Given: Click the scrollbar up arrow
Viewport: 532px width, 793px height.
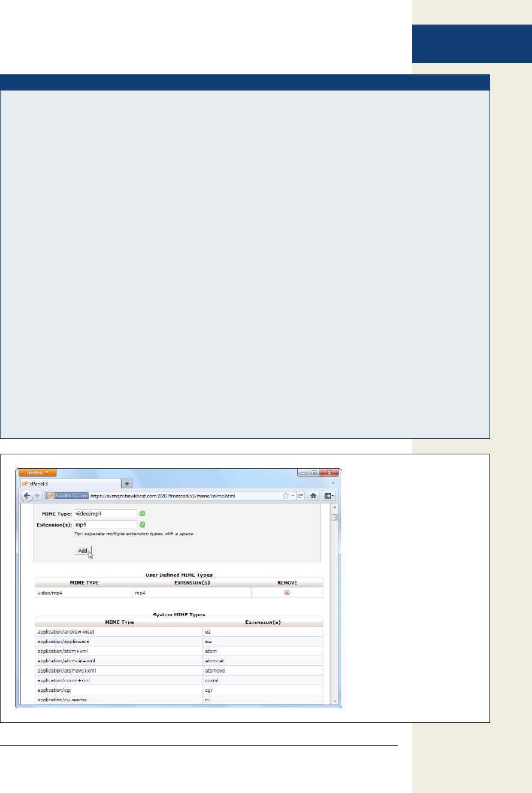Looking at the screenshot, I should [x=335, y=508].
